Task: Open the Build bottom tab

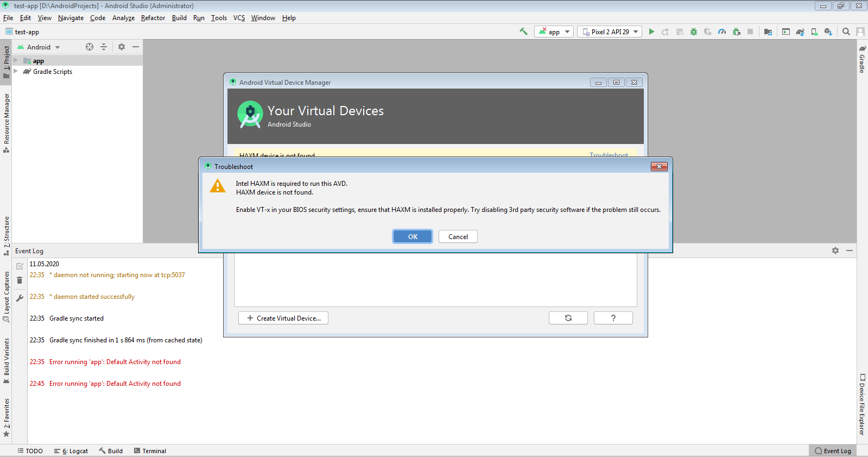Action: click(x=111, y=451)
